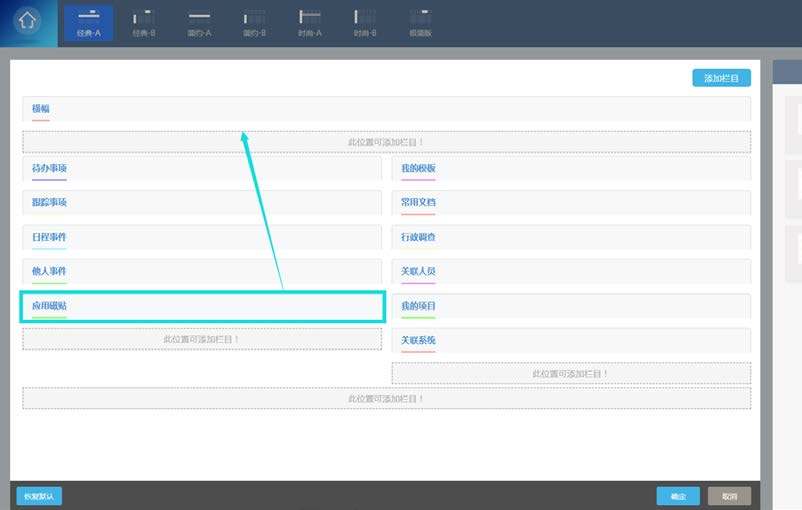Select the 经典-A layout icon
802x510 pixels.
[88, 22]
